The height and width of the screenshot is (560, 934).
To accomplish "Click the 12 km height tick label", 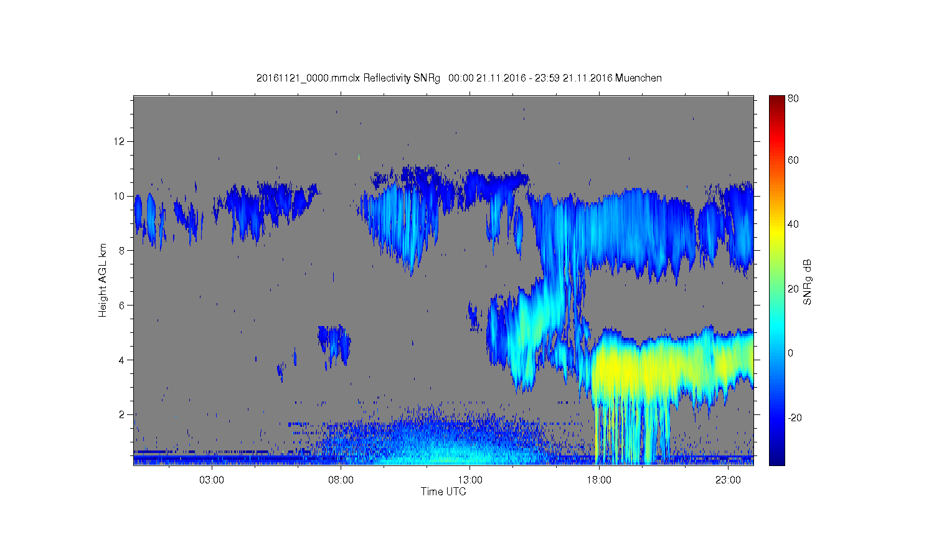I will point(120,141).
